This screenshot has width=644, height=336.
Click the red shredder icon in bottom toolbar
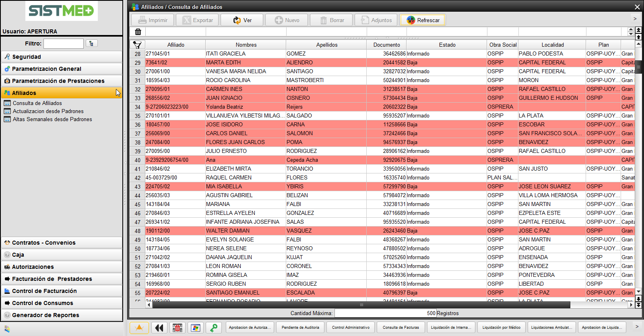coord(178,328)
